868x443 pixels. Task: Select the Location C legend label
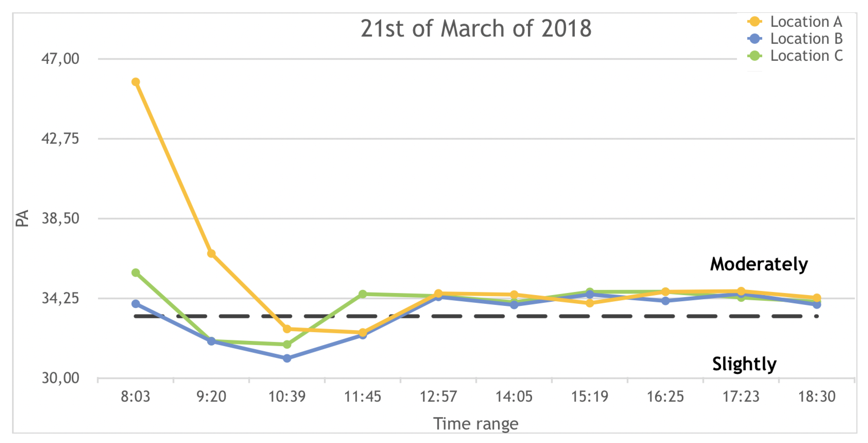click(806, 56)
